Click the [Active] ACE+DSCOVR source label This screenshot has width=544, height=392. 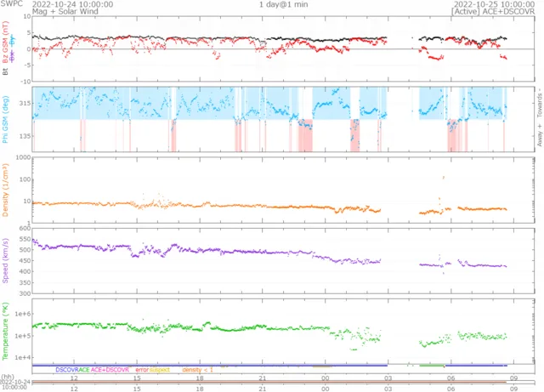[493, 12]
